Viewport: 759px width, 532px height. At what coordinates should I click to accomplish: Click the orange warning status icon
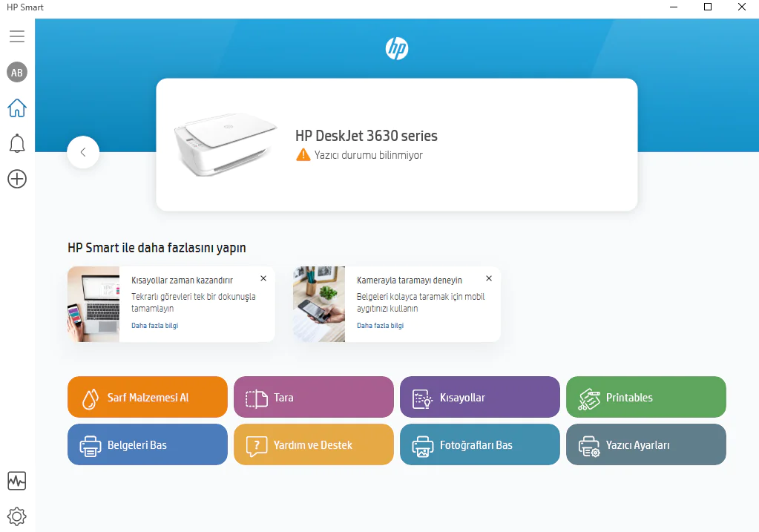tap(303, 155)
